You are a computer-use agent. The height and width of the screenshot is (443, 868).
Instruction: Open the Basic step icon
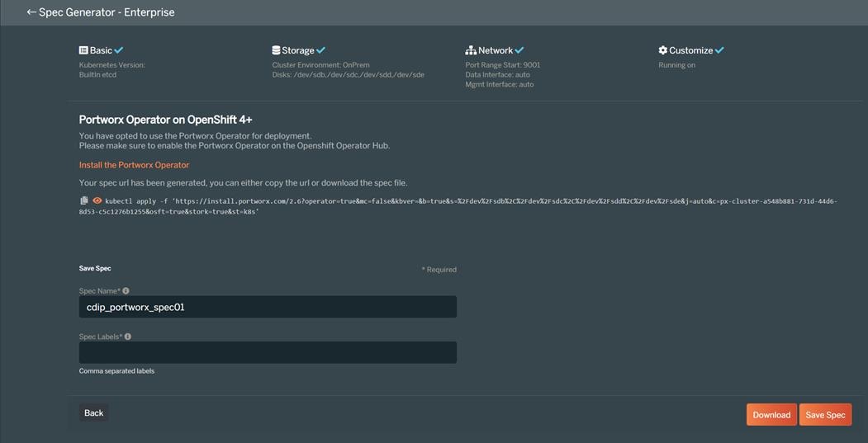pyautogui.click(x=83, y=50)
